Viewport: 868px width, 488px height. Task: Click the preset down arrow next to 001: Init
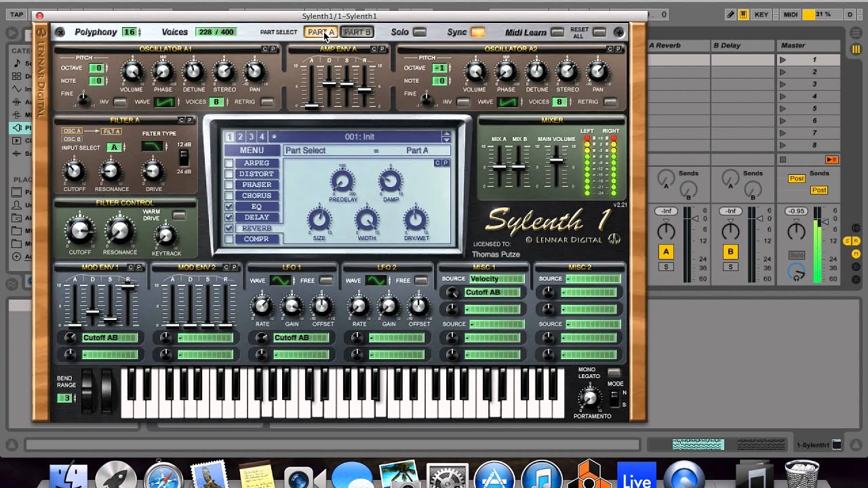pos(446,140)
